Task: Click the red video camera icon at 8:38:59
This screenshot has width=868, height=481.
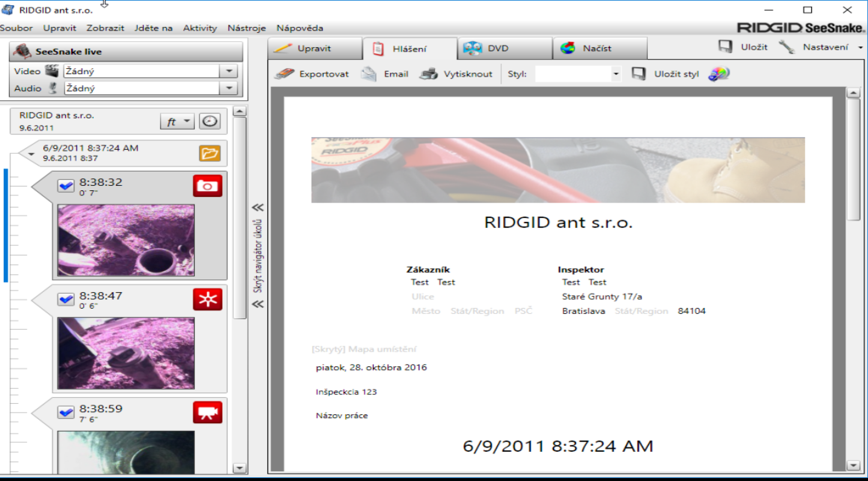Action: [x=208, y=412]
